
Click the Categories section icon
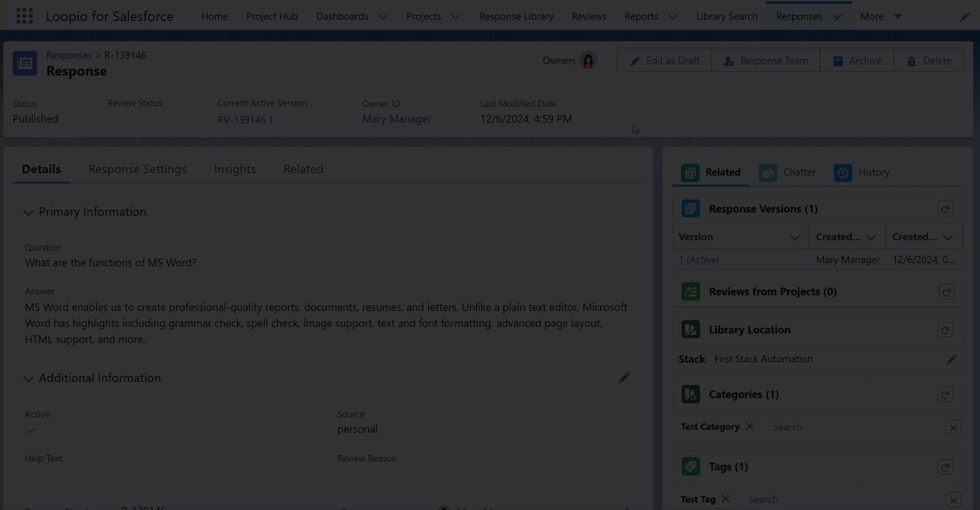[690, 394]
